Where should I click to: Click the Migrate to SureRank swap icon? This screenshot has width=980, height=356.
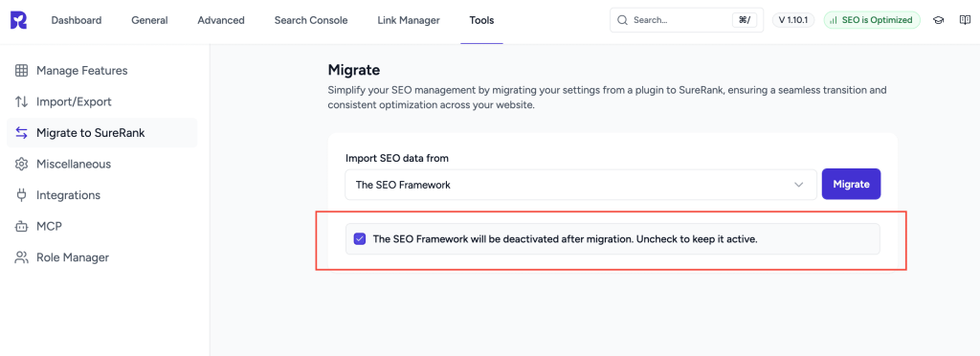coord(21,133)
